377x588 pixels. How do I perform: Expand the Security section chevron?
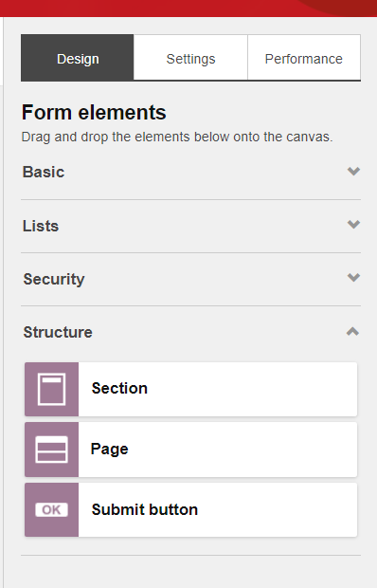click(353, 278)
